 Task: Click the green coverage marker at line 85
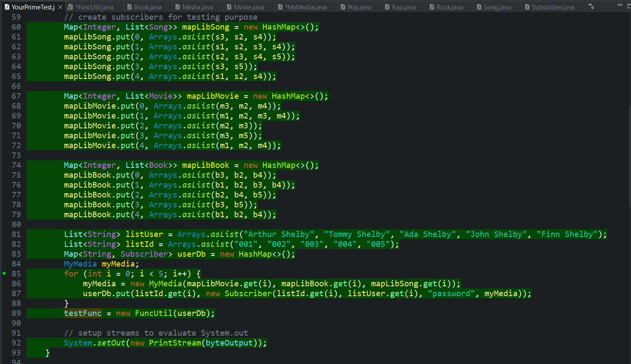4,273
